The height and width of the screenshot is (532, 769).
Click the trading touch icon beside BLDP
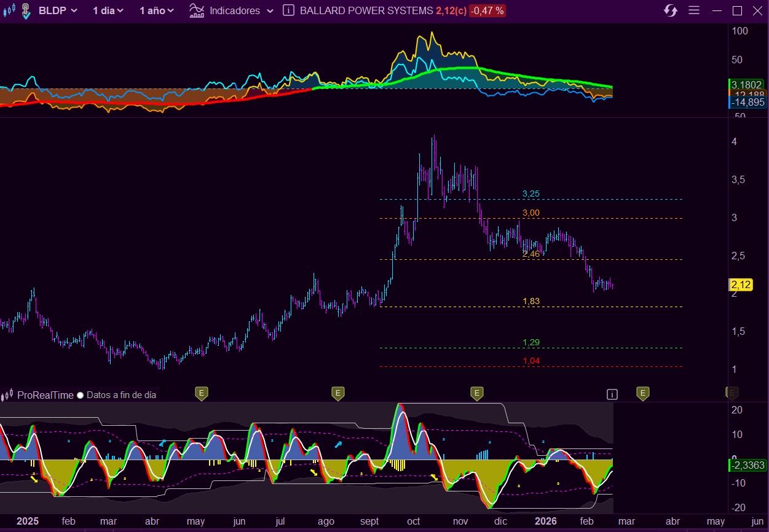(x=25, y=10)
